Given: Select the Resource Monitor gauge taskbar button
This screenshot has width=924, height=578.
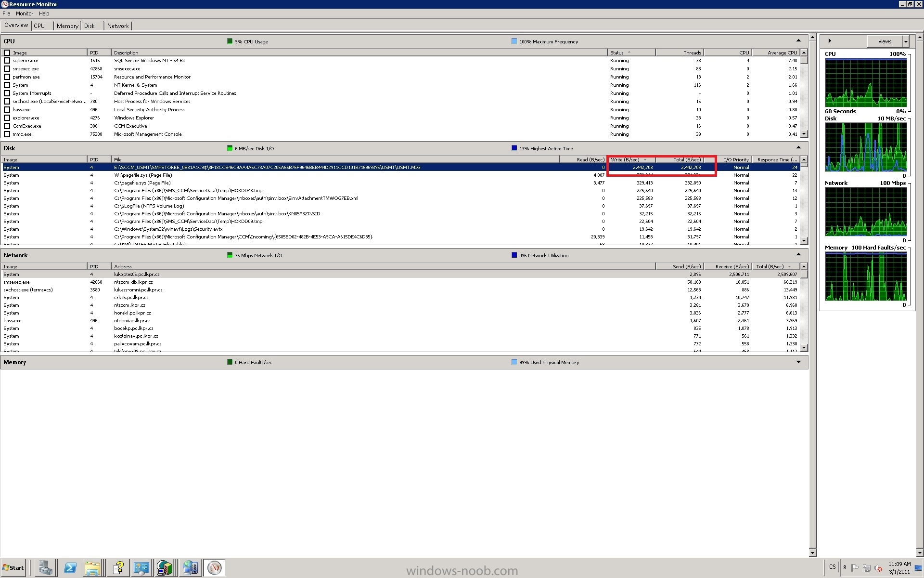Looking at the screenshot, I should [x=215, y=567].
